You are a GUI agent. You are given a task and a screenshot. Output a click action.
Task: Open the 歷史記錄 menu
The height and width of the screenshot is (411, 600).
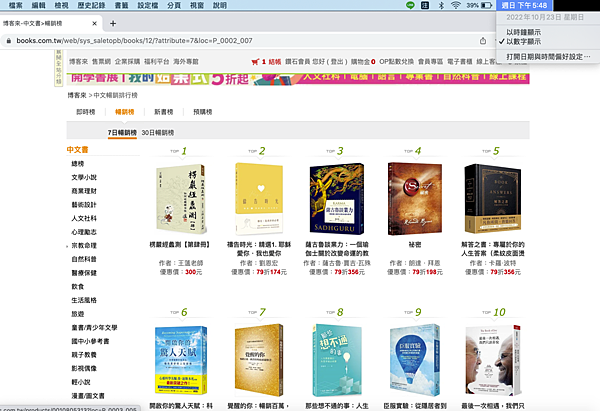pos(91,5)
